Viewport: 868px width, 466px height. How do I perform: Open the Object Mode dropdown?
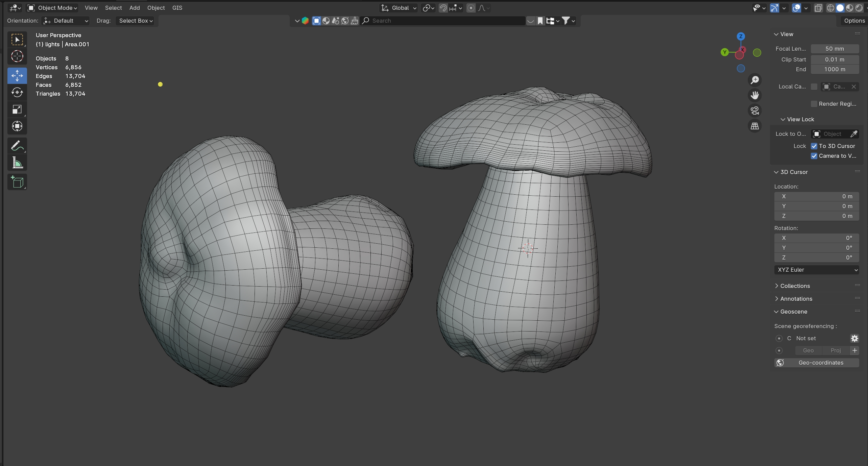pyautogui.click(x=52, y=8)
